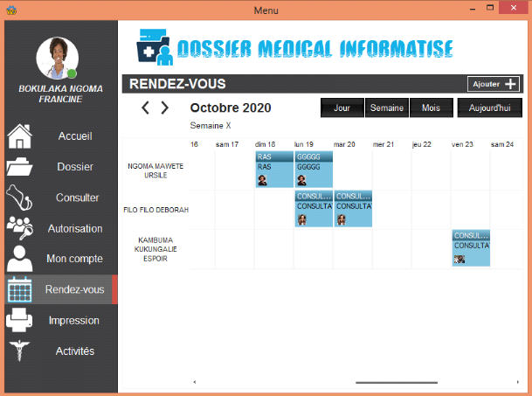Select Activités in the sidebar
The width and height of the screenshot is (532, 396).
tap(75, 351)
